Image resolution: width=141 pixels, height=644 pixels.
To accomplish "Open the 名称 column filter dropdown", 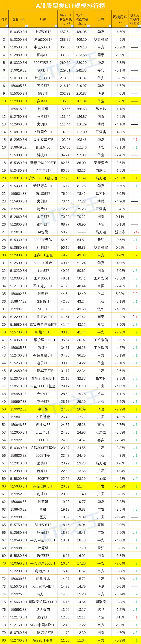I will tap(56, 26).
